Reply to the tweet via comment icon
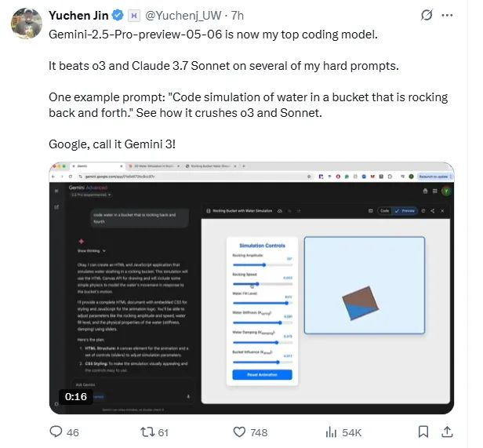 coord(56,432)
